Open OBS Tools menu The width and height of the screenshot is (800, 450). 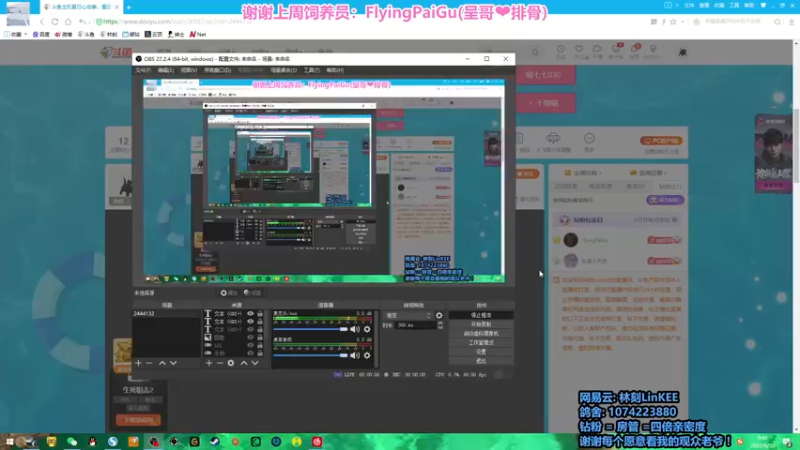[312, 70]
